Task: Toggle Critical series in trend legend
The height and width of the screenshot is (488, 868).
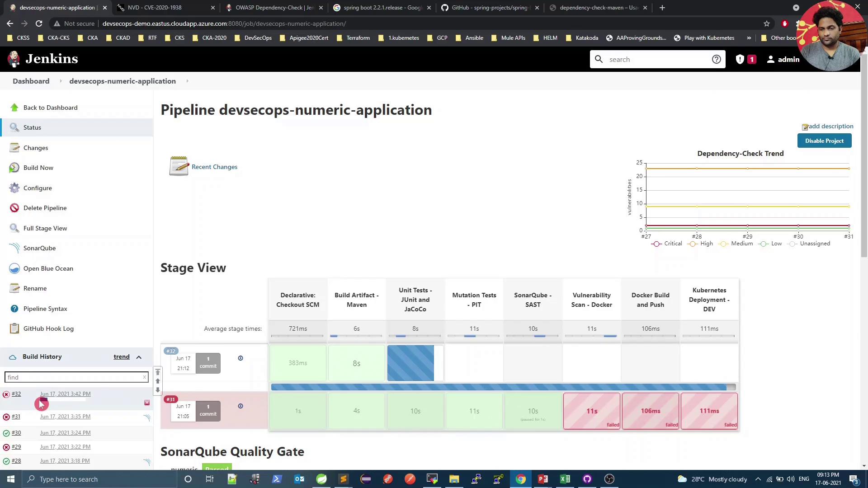Action: [656, 244]
